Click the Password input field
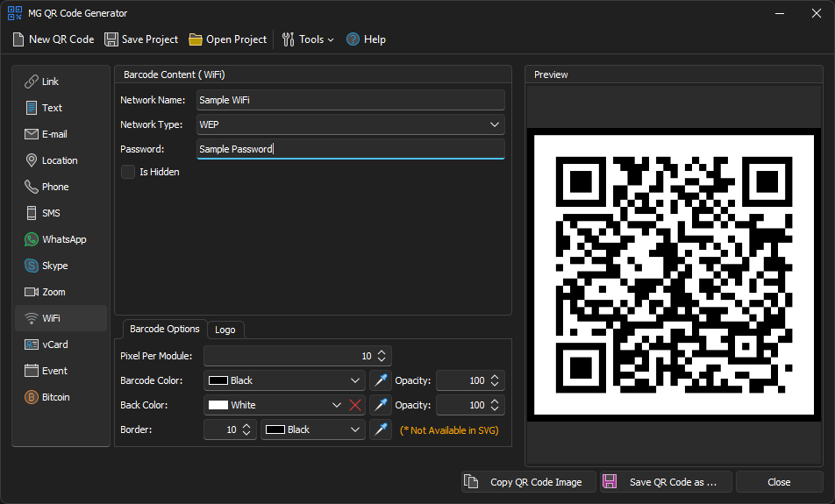Viewport: 835px width, 504px height. point(351,149)
